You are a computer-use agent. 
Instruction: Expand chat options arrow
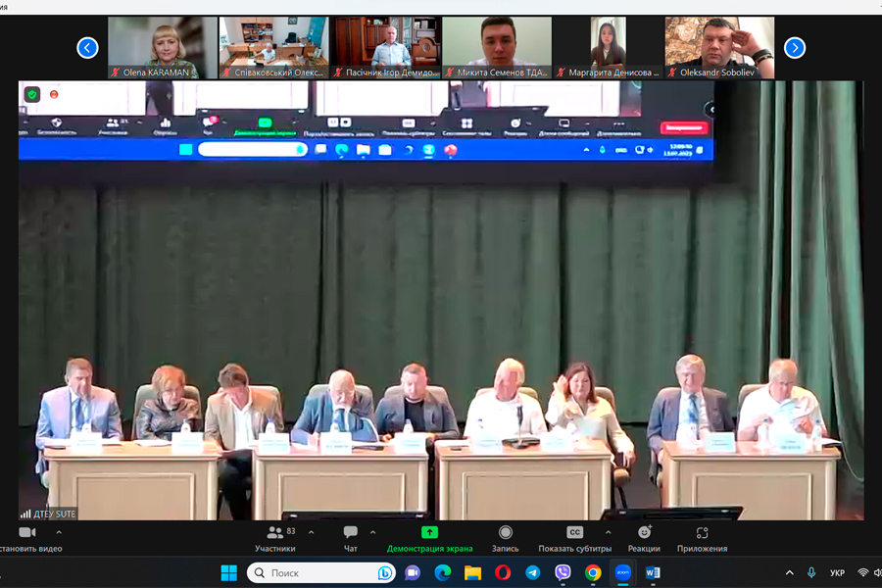373,532
